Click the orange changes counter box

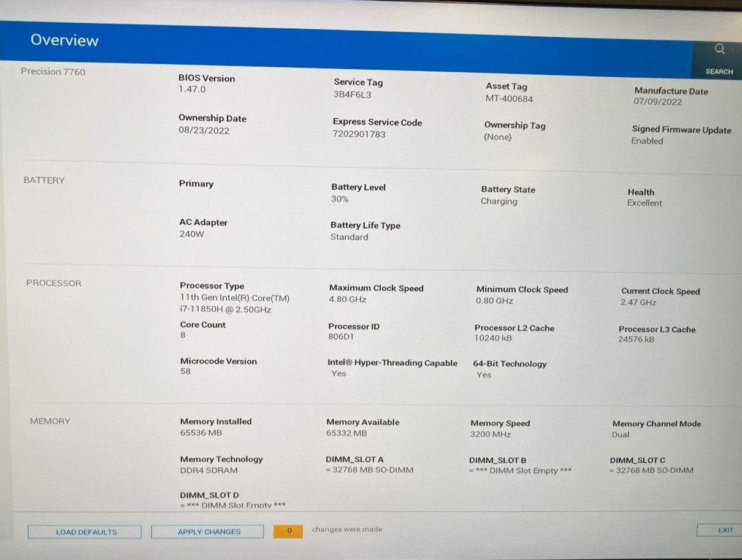tap(288, 531)
